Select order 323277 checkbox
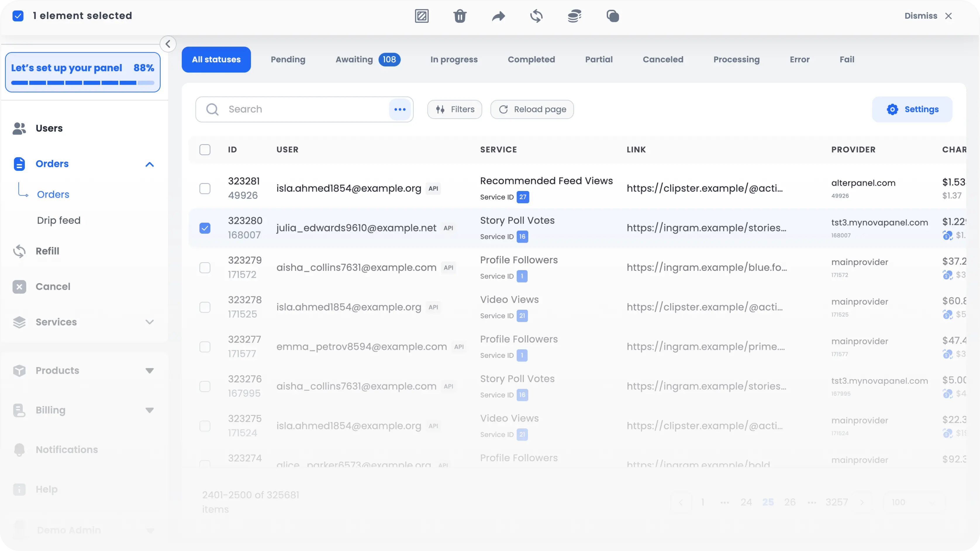Image resolution: width=980 pixels, height=551 pixels. pyautogui.click(x=205, y=347)
